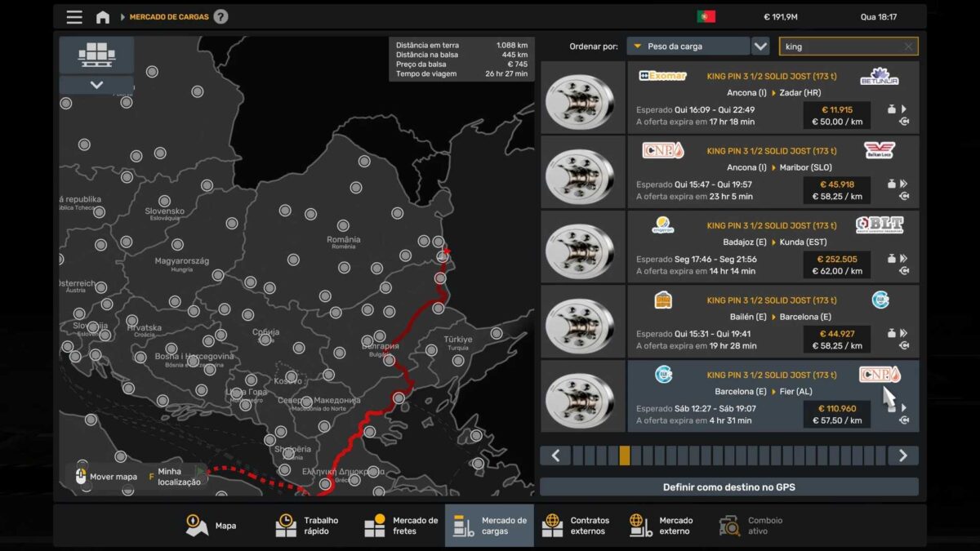The image size is (980, 551).
Task: Open help for Mercado de Cargas
Action: tap(220, 17)
